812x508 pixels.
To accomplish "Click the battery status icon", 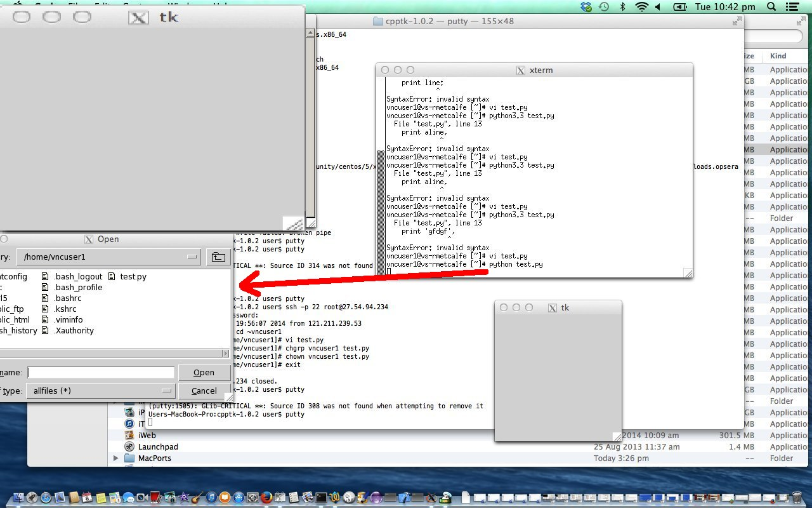I will (679, 7).
